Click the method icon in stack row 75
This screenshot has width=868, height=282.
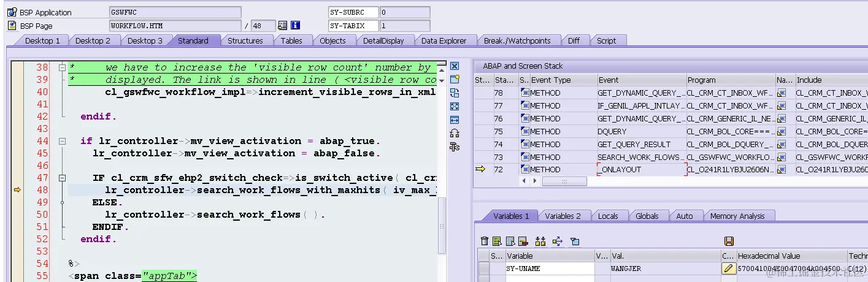point(525,131)
